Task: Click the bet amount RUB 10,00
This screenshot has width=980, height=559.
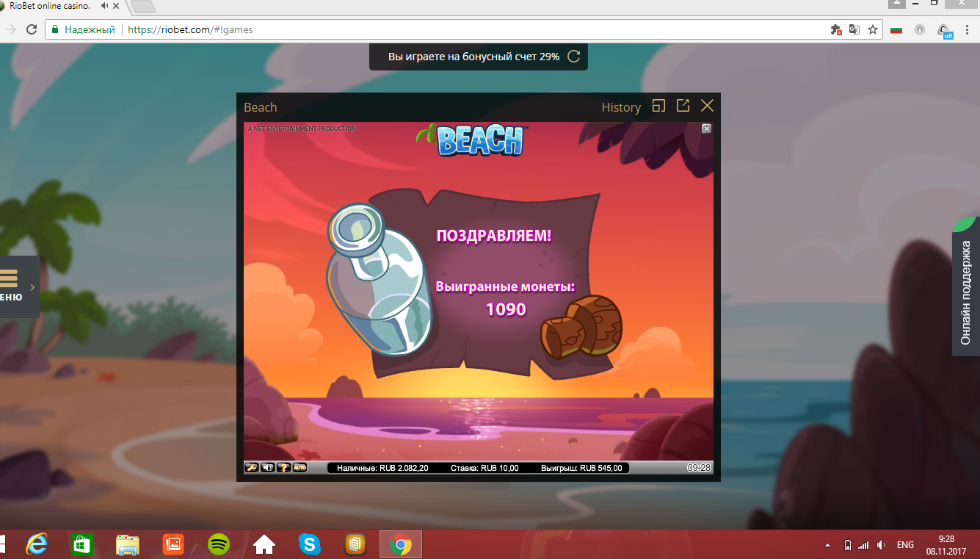Action: pyautogui.click(x=484, y=468)
